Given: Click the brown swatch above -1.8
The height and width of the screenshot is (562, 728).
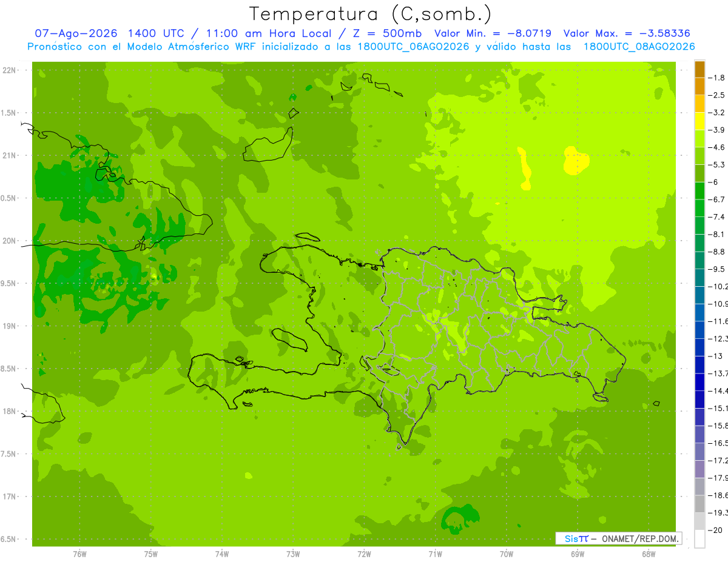Looking at the screenshot, I should tap(699, 69).
